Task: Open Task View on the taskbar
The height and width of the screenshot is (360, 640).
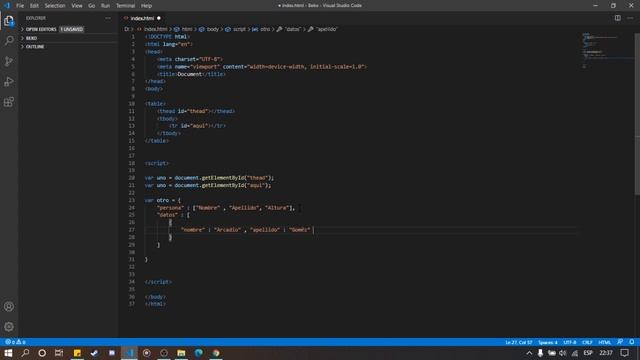Action: 59,353
